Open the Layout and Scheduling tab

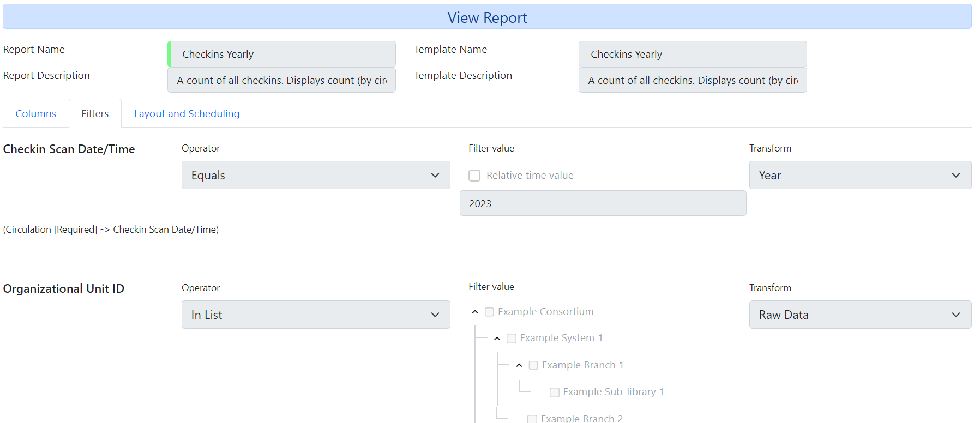(x=187, y=113)
